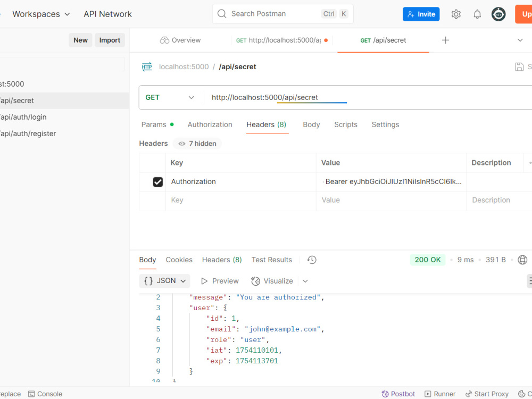The width and height of the screenshot is (532, 399).
Task: Click the search magnifier icon
Action: (221, 14)
